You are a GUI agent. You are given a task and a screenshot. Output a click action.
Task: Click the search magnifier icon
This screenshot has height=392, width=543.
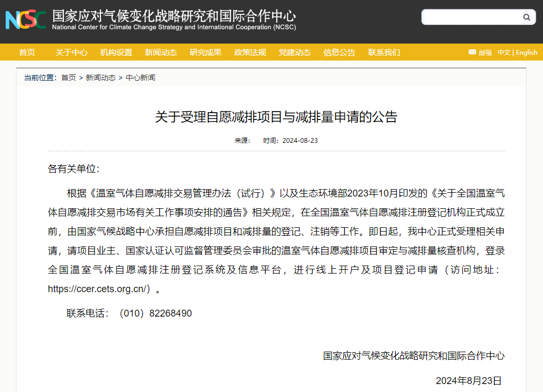pos(527,17)
